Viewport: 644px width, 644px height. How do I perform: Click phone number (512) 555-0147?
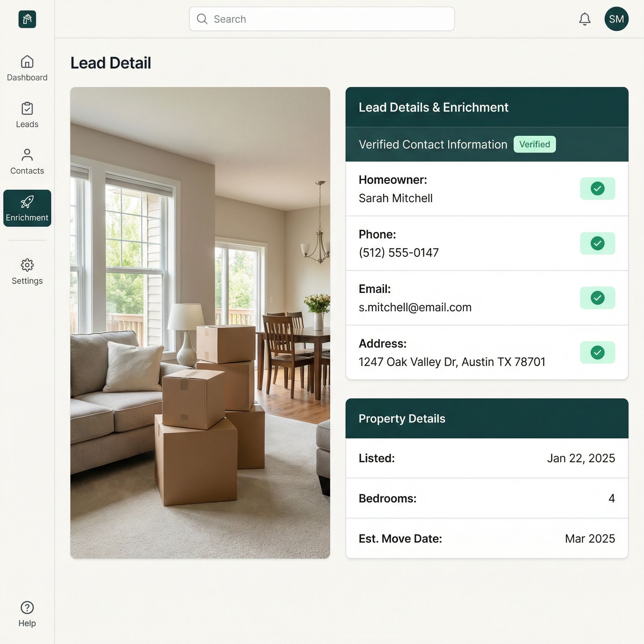[399, 253]
